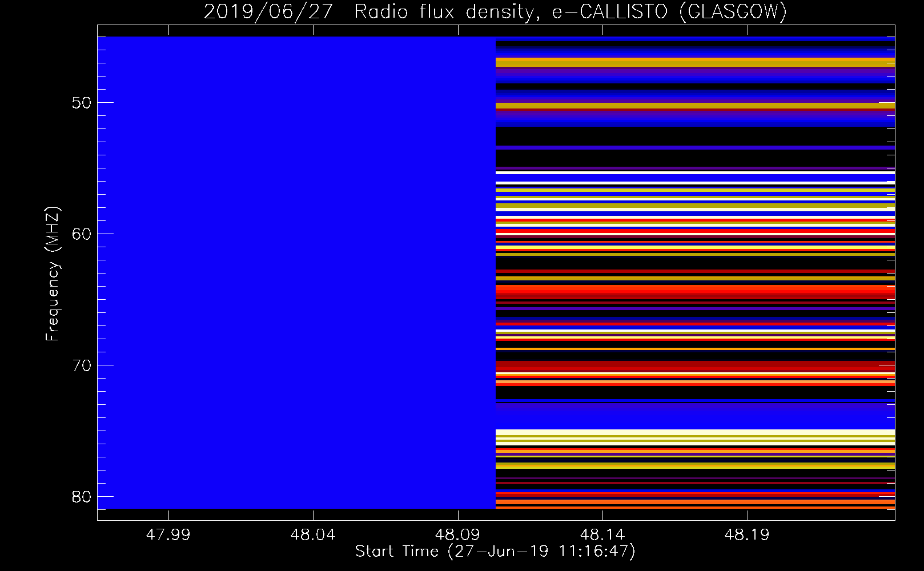Click the x-axis tick label '48.19'
Screen dimensions: 924x571
coord(746,535)
